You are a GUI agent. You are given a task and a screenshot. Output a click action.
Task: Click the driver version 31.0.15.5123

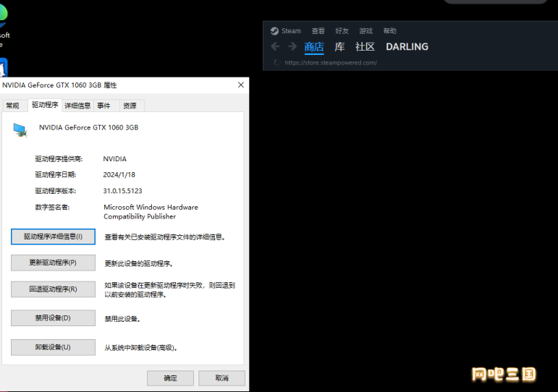point(123,191)
